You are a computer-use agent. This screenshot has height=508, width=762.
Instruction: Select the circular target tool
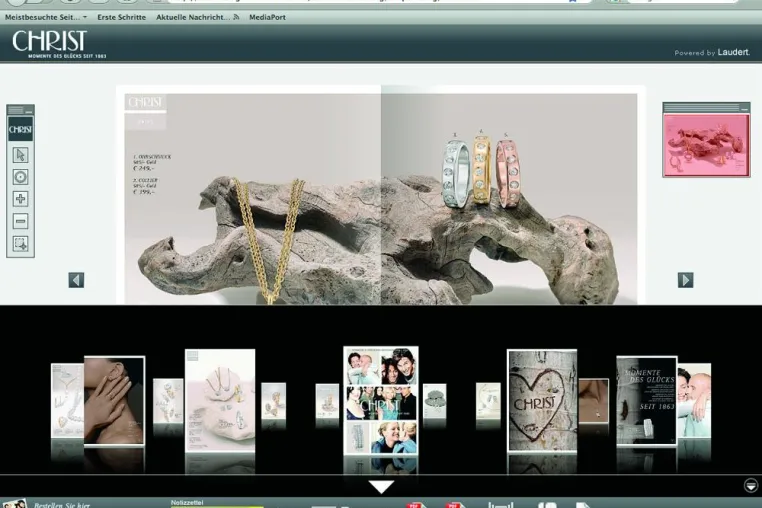point(20,177)
